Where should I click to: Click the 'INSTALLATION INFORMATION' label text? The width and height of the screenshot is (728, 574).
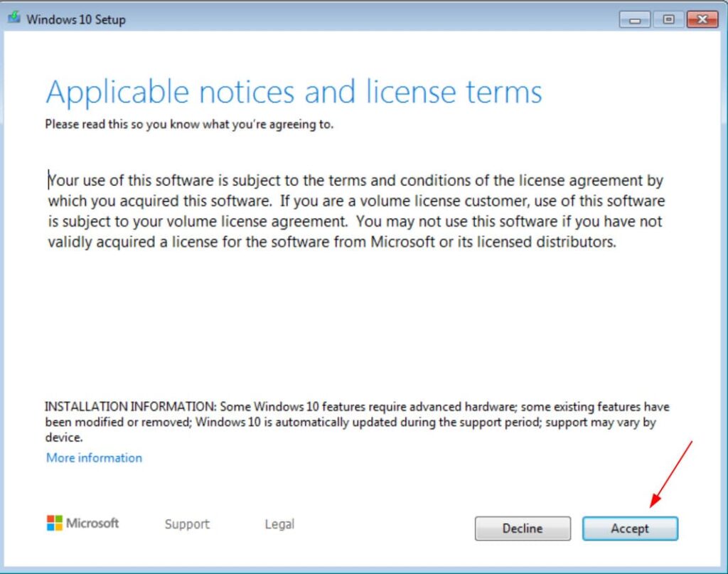point(130,408)
